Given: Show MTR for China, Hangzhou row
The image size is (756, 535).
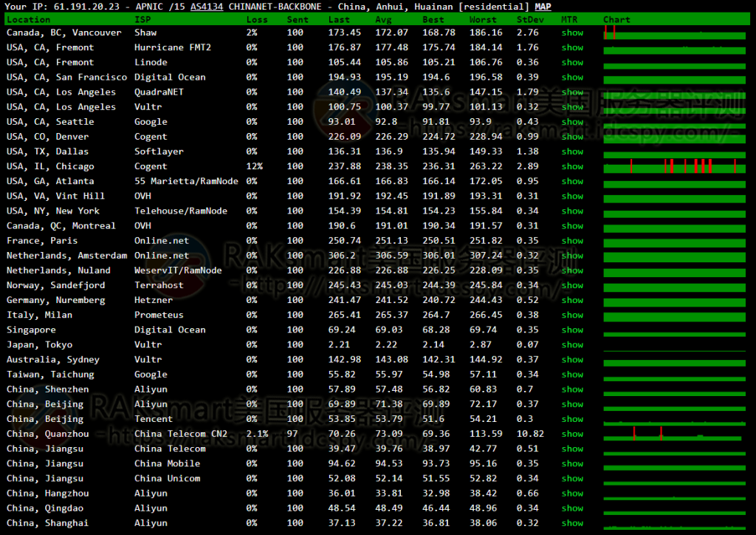Looking at the screenshot, I should tap(572, 494).
